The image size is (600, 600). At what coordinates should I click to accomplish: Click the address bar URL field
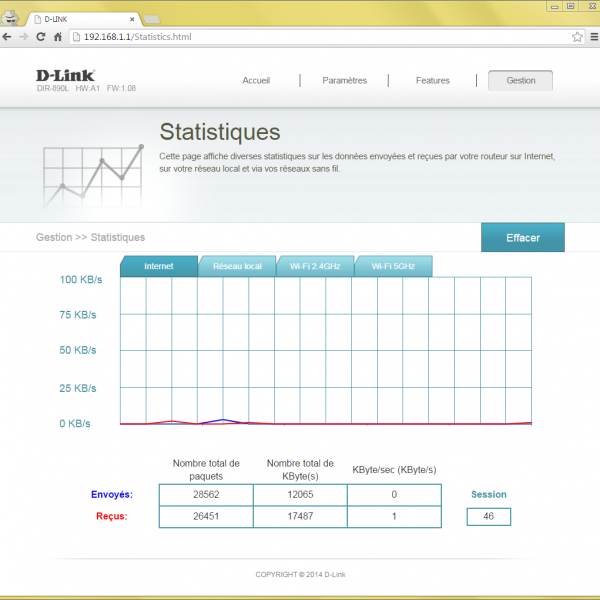(x=320, y=37)
